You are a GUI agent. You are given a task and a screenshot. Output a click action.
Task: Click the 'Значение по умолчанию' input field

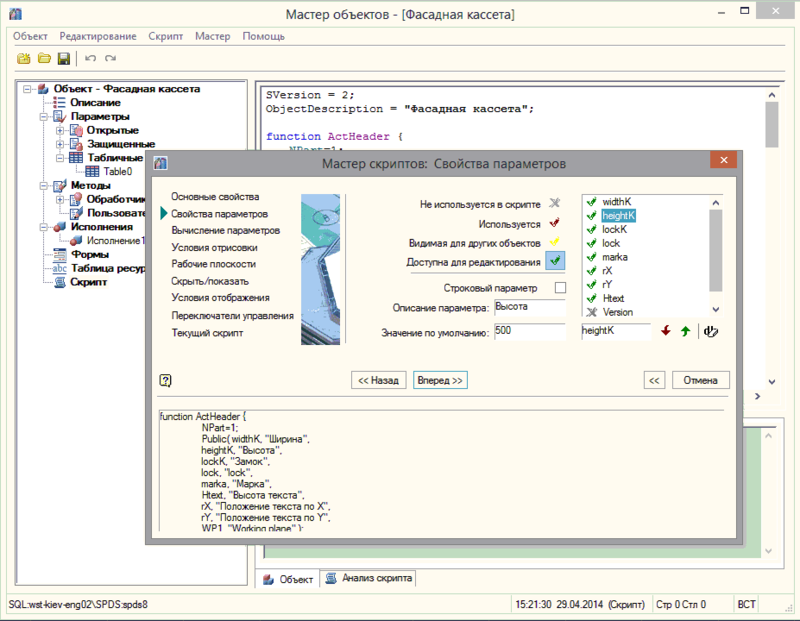(529, 331)
